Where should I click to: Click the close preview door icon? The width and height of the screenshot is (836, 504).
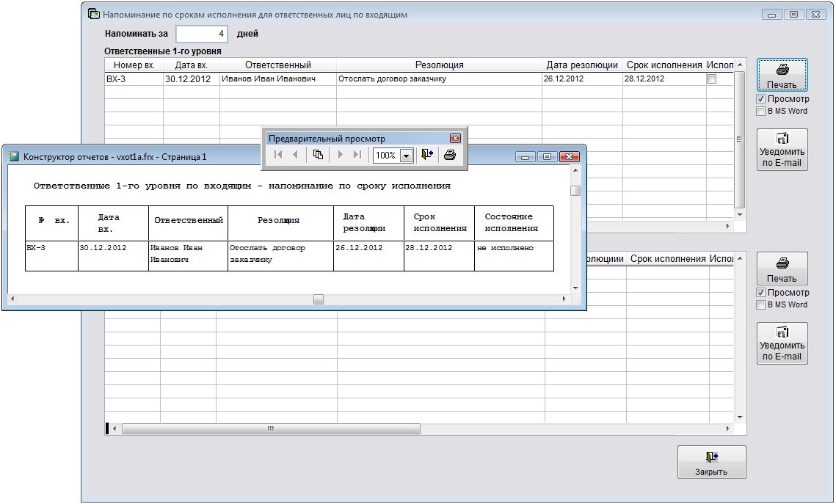coord(427,155)
